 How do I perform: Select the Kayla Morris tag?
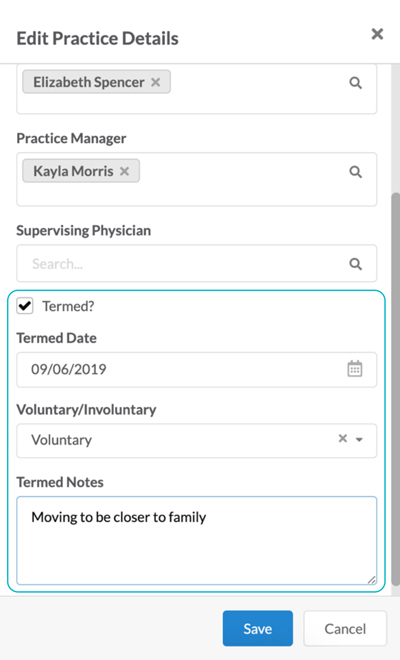[73, 171]
